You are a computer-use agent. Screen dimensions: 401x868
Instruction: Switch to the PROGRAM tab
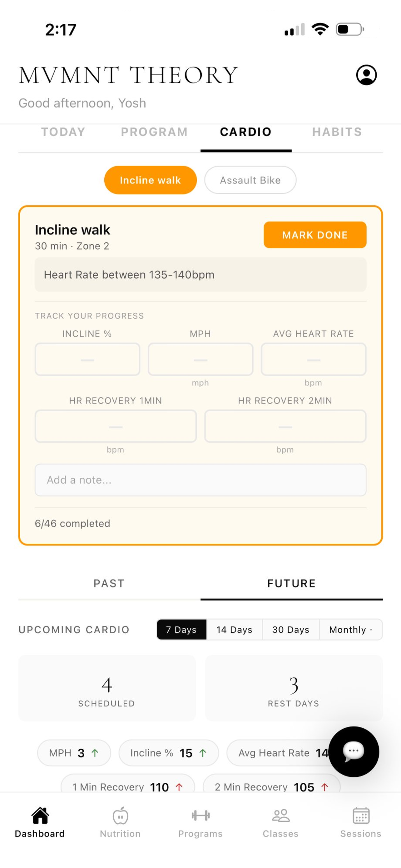155,132
